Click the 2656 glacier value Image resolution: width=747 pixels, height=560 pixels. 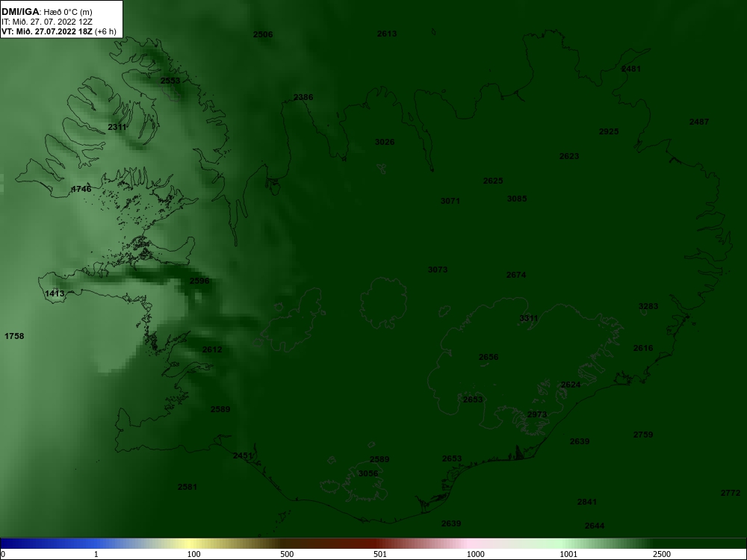pyautogui.click(x=489, y=357)
